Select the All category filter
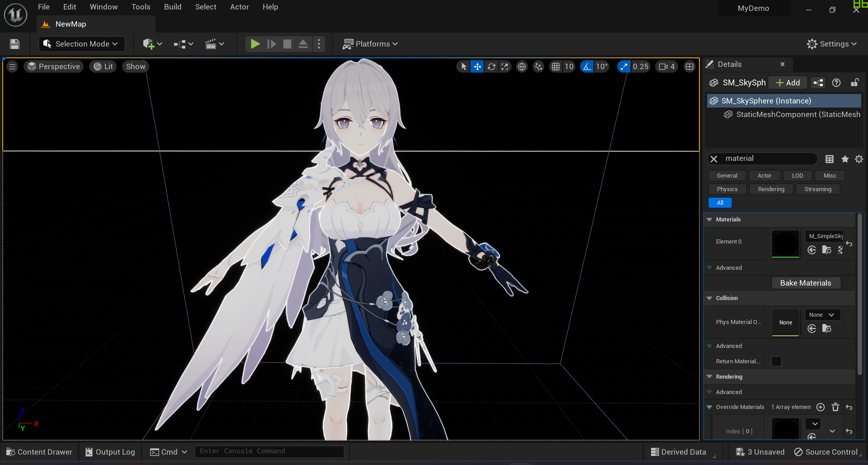Image resolution: width=868 pixels, height=465 pixels. click(x=720, y=203)
